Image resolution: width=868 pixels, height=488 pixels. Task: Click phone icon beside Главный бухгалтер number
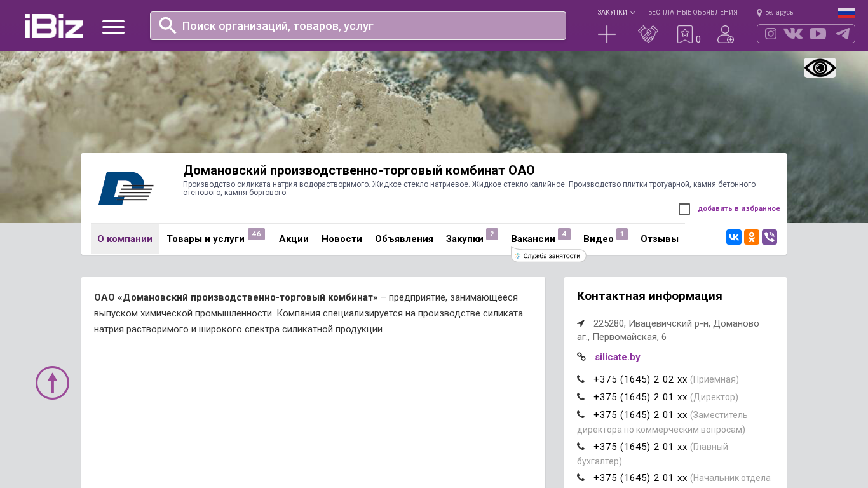tap(581, 446)
